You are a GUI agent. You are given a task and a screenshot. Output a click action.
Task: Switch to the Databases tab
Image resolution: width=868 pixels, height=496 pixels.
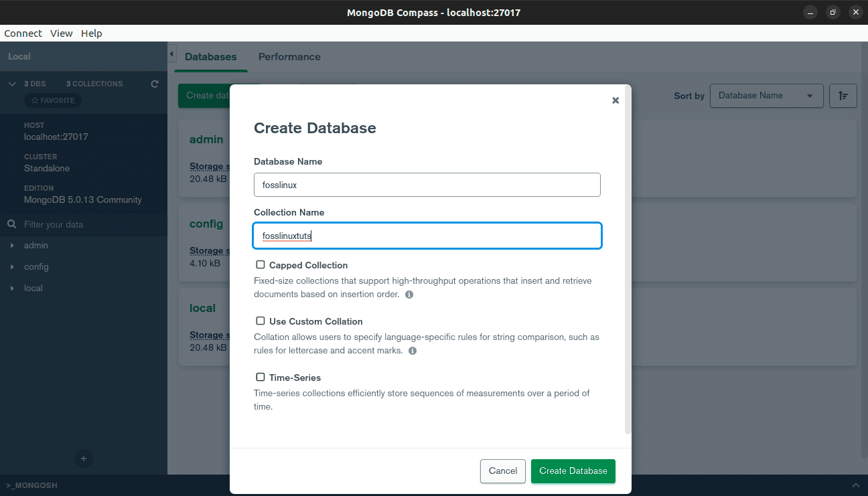pyautogui.click(x=211, y=57)
